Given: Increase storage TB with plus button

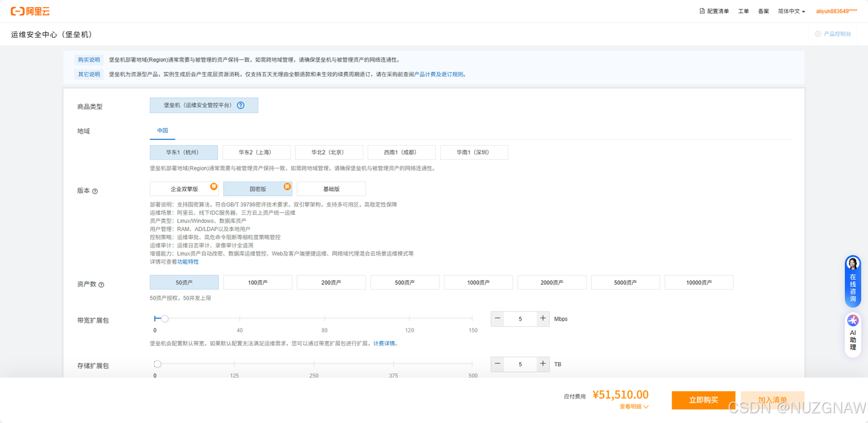Looking at the screenshot, I should 543,364.
